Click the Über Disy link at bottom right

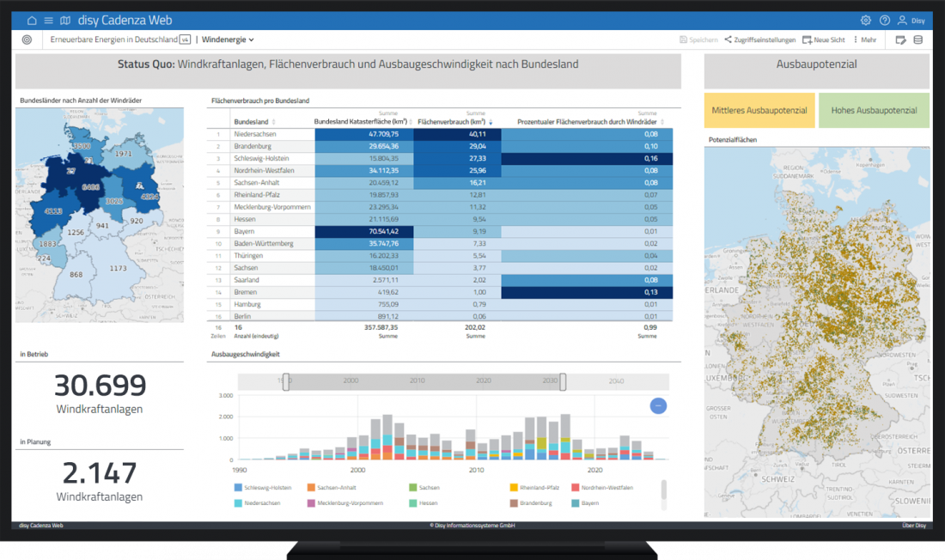(913, 524)
